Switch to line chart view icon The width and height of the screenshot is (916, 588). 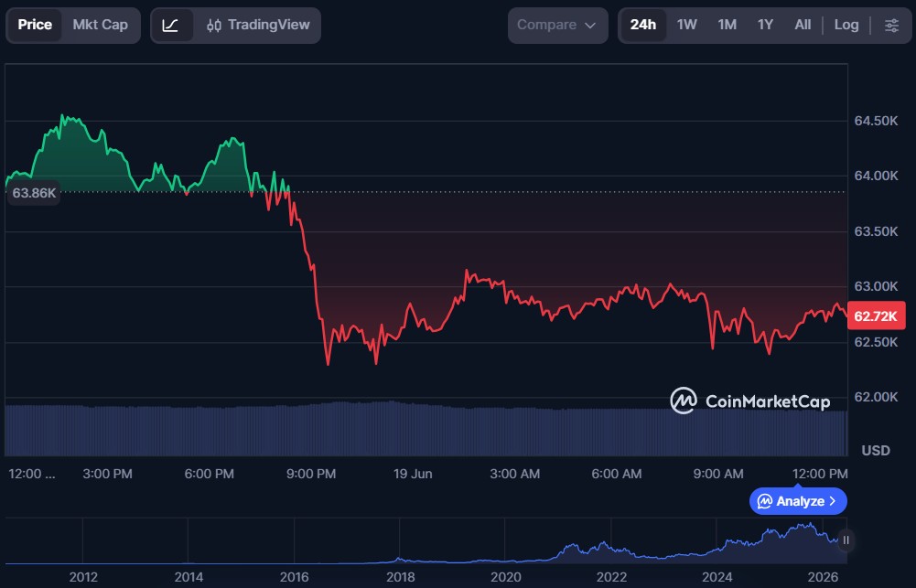[x=170, y=25]
